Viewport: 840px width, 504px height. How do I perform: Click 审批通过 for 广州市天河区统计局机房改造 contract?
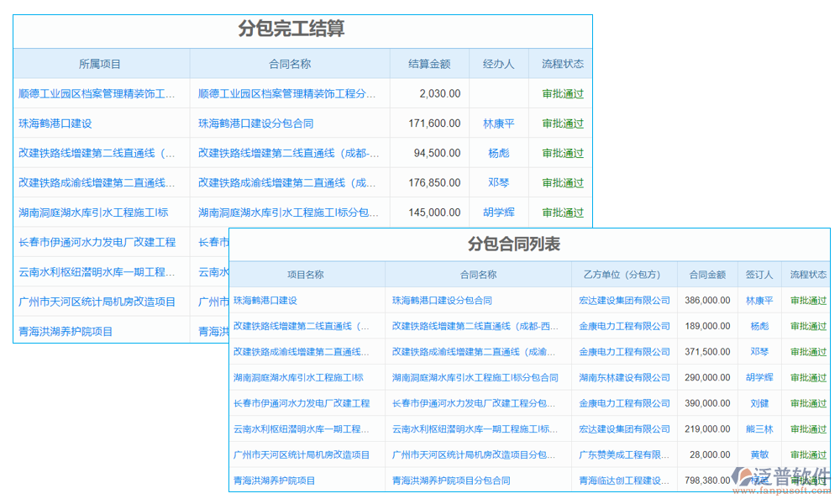point(808,454)
